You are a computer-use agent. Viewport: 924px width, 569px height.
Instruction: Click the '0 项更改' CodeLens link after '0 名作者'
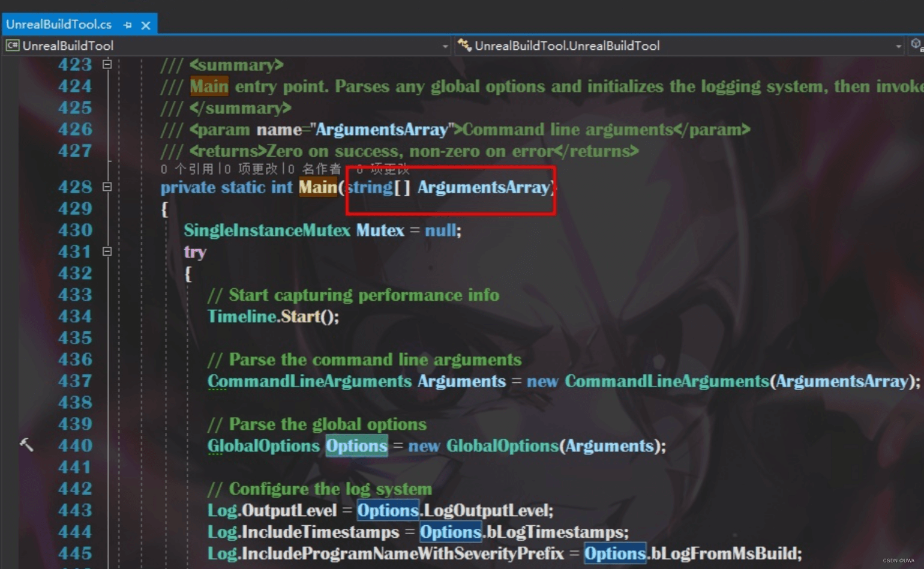[383, 169]
